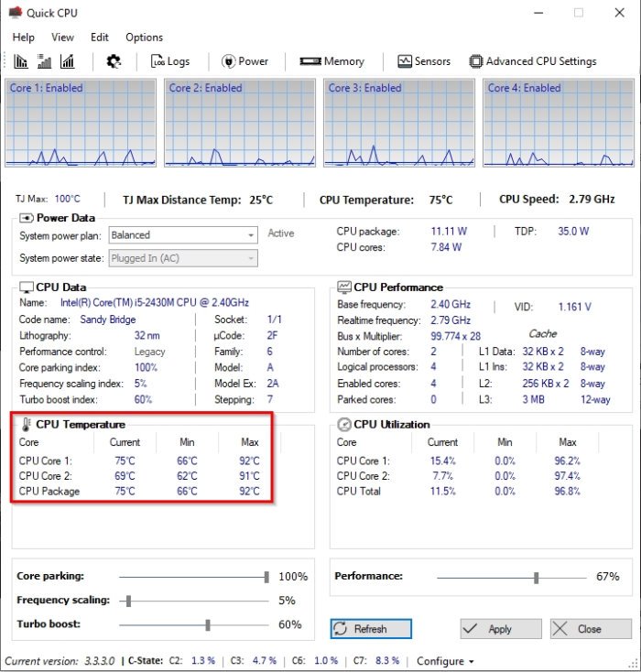Open the Power toolbar item
Image resolution: width=641 pixels, height=672 pixels.
(244, 61)
